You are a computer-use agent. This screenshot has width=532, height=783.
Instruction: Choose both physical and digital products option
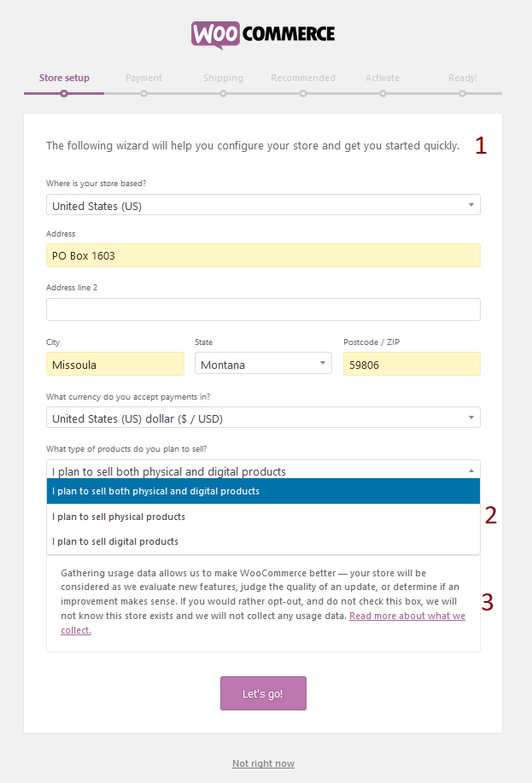coord(263,491)
